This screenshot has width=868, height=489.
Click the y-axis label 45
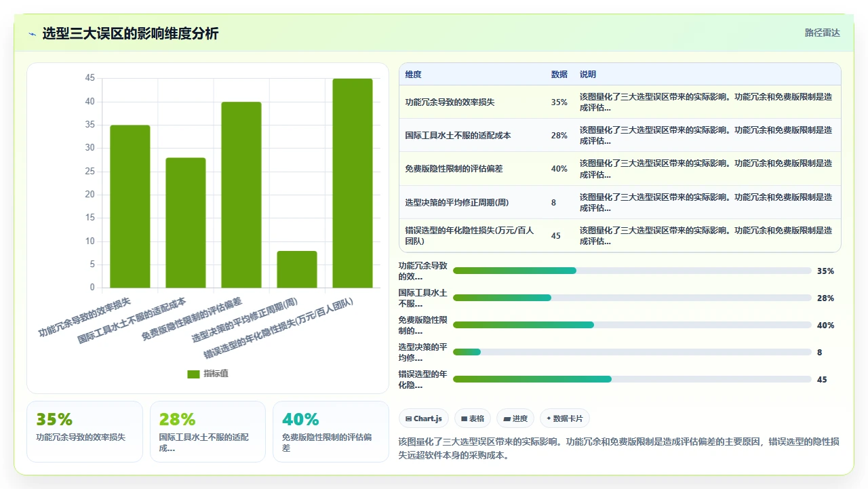(90, 78)
